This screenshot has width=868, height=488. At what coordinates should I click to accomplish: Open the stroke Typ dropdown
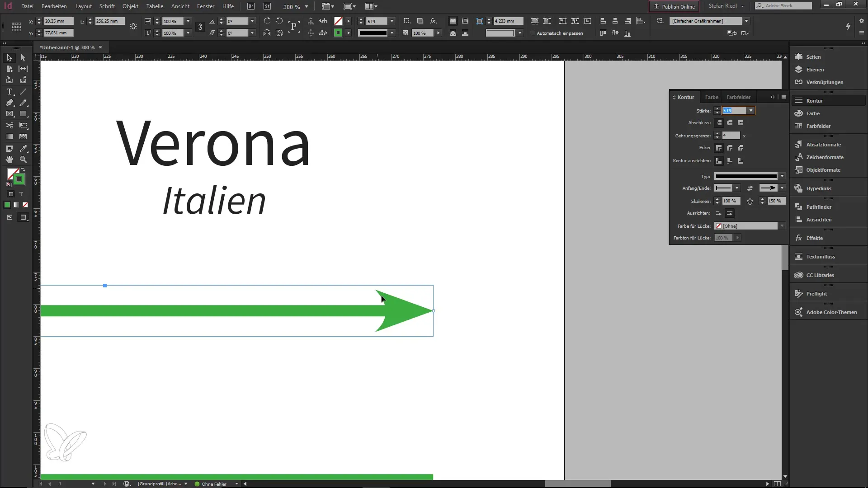coord(782,176)
